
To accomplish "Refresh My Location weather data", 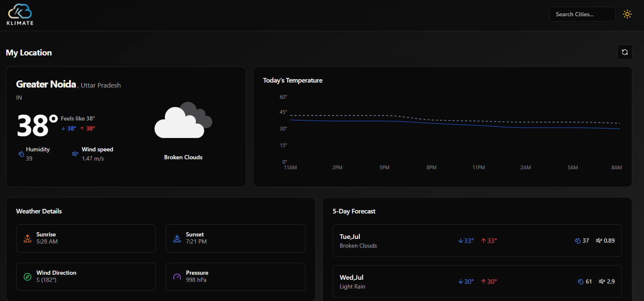I will tap(624, 52).
